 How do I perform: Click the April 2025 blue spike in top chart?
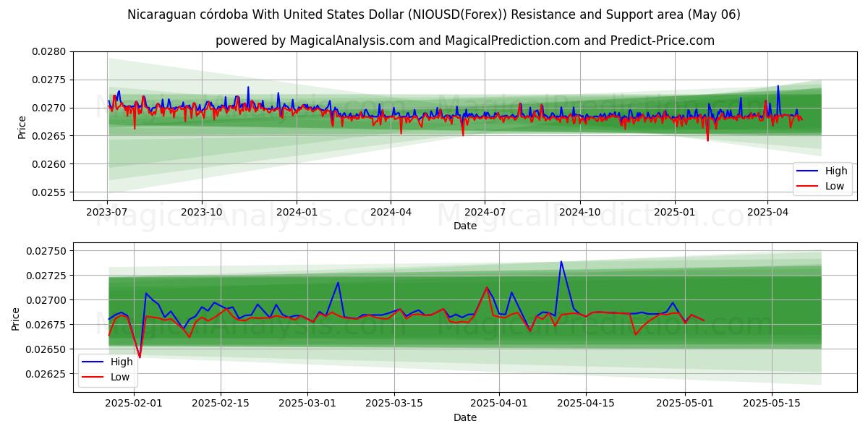coord(778,86)
